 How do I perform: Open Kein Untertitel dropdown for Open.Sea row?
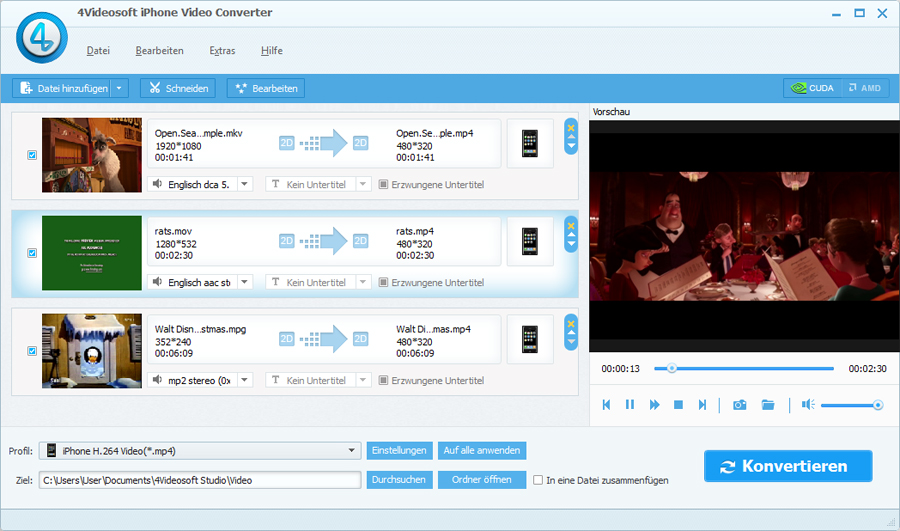(x=363, y=184)
